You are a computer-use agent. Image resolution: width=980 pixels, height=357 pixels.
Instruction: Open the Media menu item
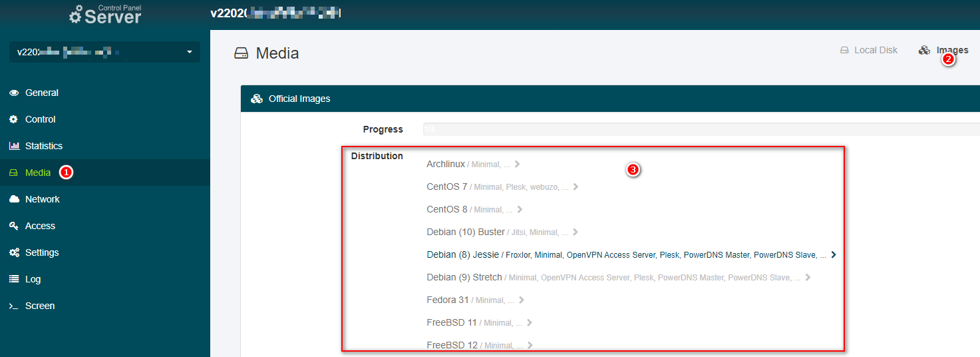tap(37, 173)
